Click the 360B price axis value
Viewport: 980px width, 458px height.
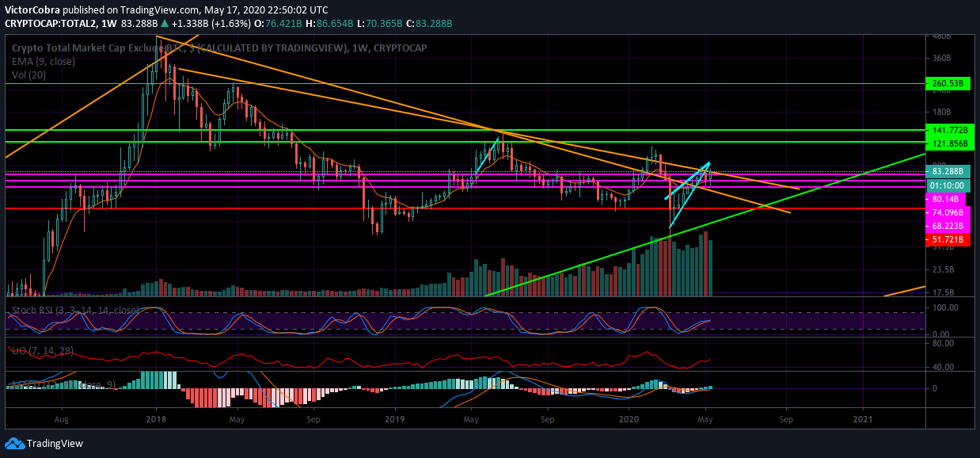(941, 59)
